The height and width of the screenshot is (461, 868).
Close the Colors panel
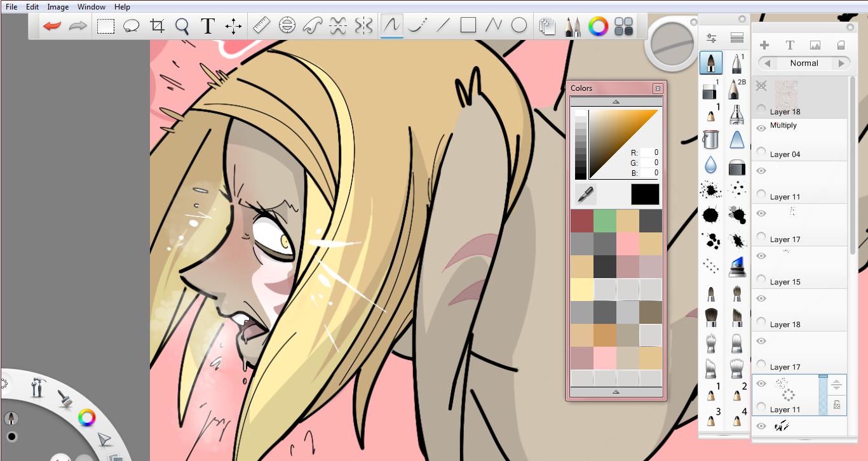pyautogui.click(x=658, y=88)
